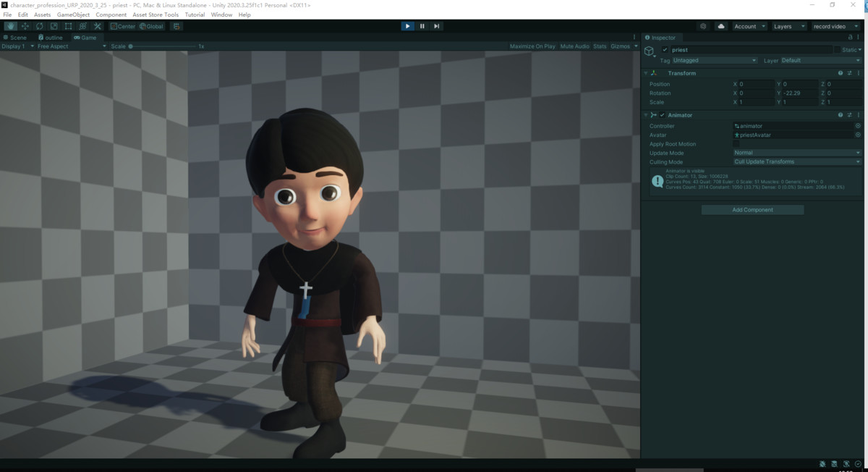Select the Hand tool in toolbar

tap(11, 26)
